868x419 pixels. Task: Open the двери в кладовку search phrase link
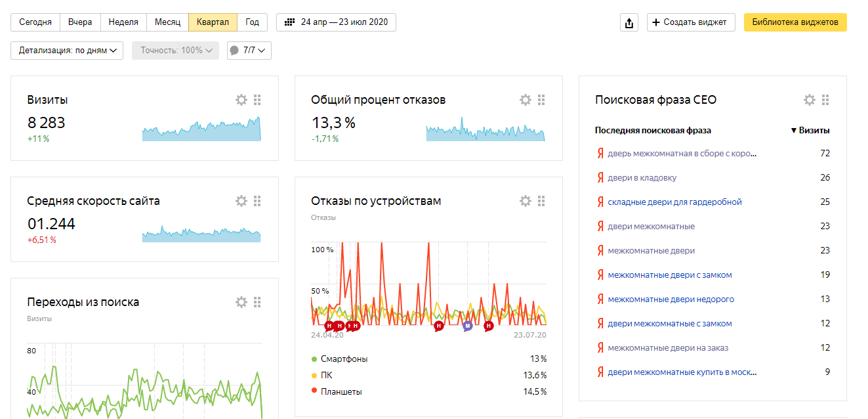tap(642, 178)
